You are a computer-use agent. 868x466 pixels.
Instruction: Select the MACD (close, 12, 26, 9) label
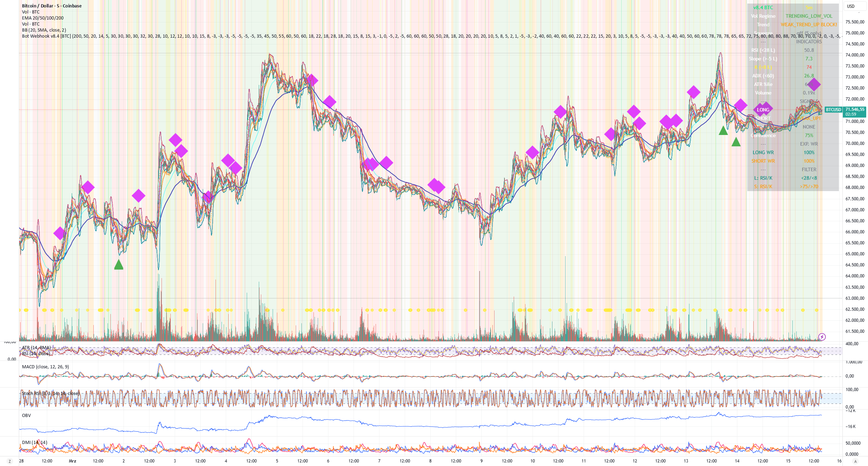click(x=45, y=367)
